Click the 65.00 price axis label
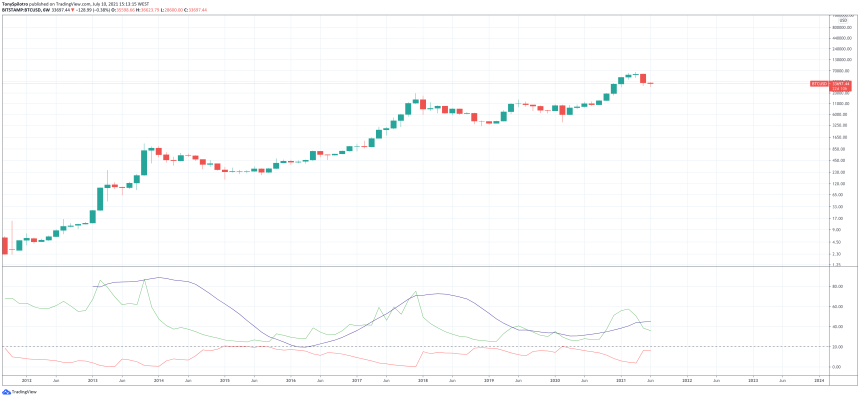860x398 pixels. (838, 195)
